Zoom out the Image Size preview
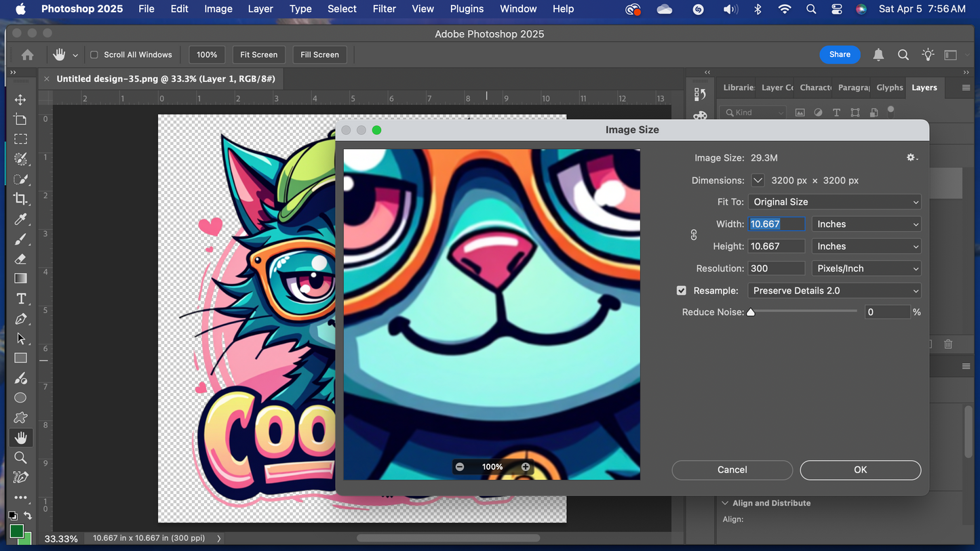Screen dimensions: 980x551 460,467
